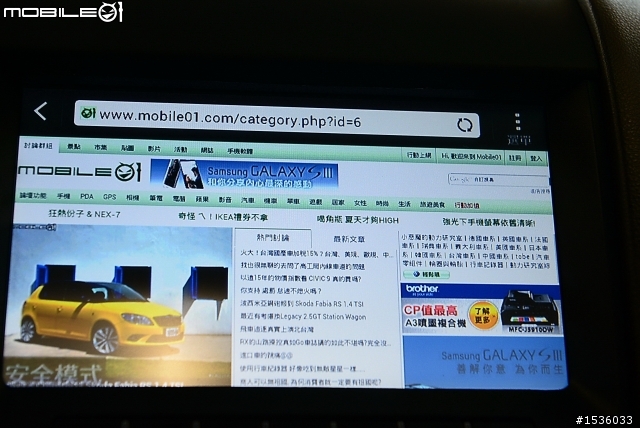Open the 行動加值 category
This screenshot has width=640, height=428.
467,205
